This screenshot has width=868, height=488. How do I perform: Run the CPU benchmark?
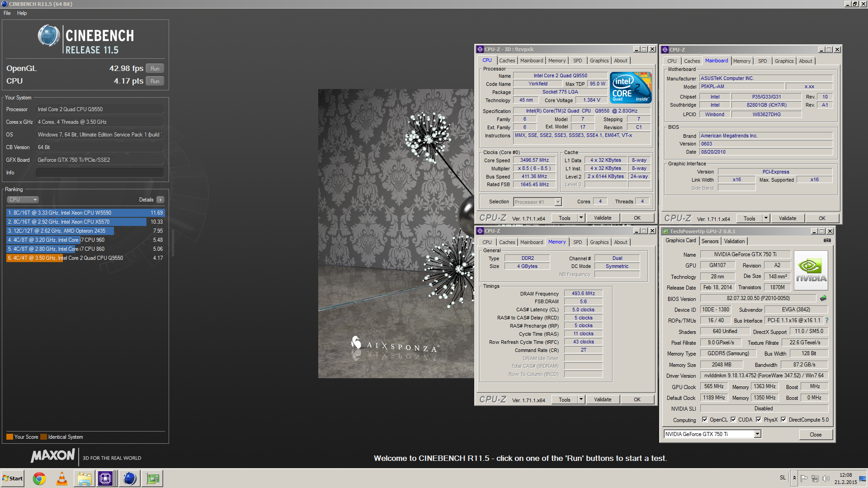155,81
